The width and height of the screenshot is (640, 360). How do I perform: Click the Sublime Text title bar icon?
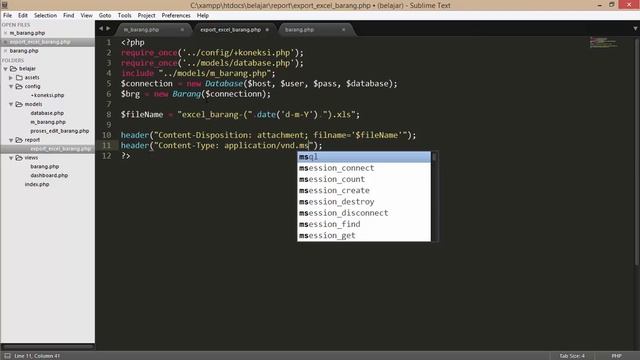4,5
